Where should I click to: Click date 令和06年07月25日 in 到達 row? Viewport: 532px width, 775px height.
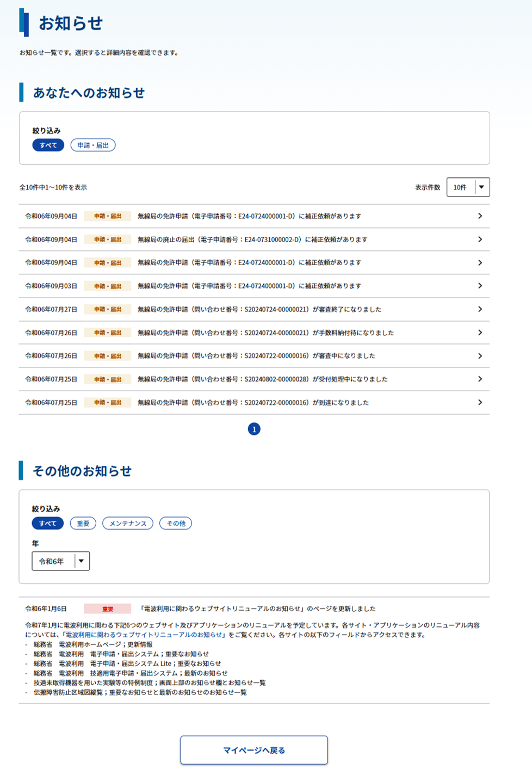click(51, 403)
